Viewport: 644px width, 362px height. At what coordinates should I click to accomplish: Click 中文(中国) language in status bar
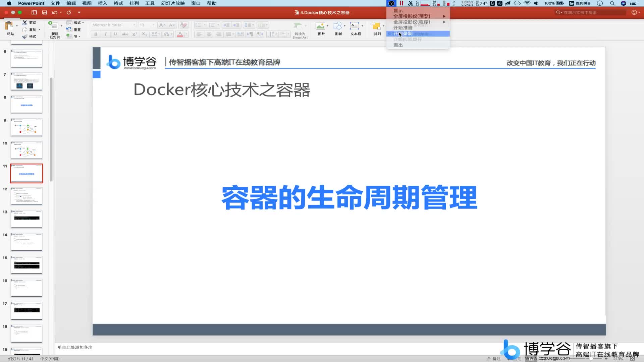[x=50, y=359]
